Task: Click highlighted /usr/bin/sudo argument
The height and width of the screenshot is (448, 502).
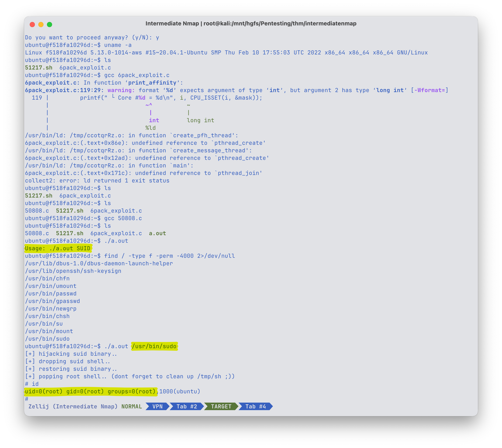Action: point(154,346)
